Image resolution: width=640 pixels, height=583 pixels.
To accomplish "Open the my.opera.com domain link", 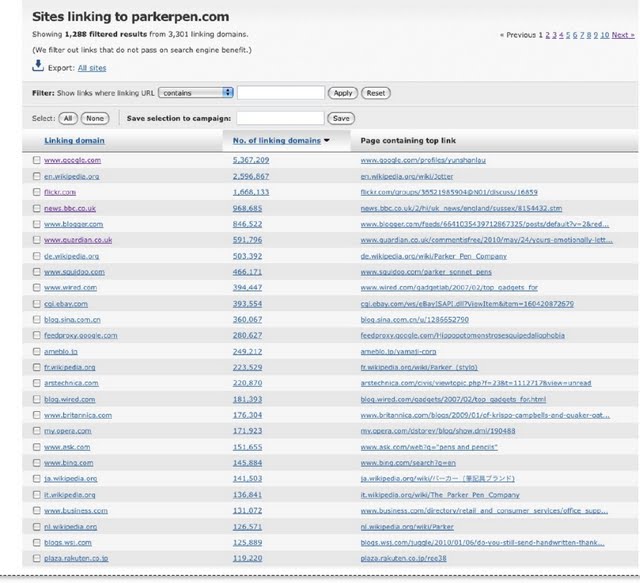I will point(68,431).
